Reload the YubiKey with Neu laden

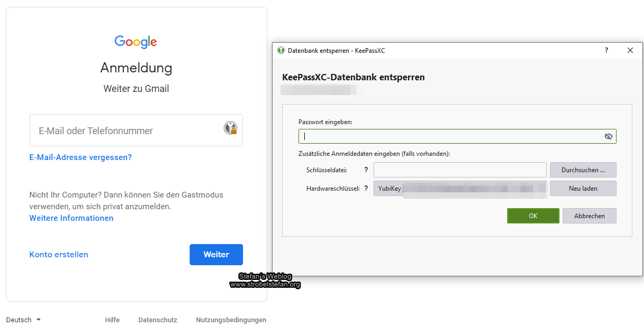pos(583,188)
